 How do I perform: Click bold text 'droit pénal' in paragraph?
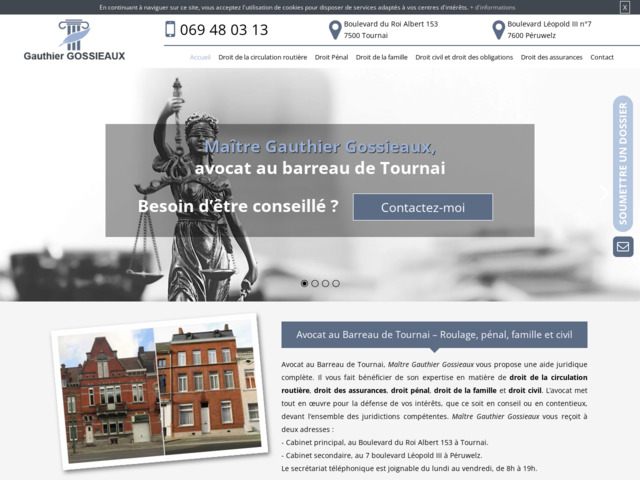(x=410, y=391)
